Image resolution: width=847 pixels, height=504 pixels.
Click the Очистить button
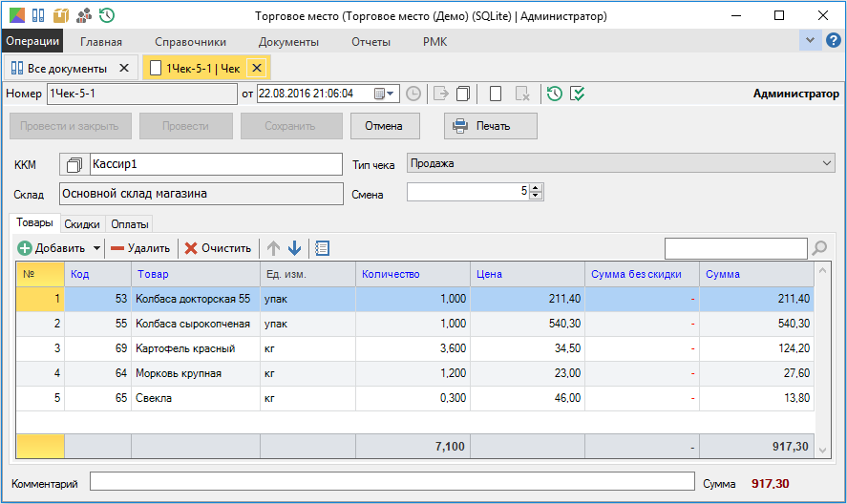tap(218, 248)
